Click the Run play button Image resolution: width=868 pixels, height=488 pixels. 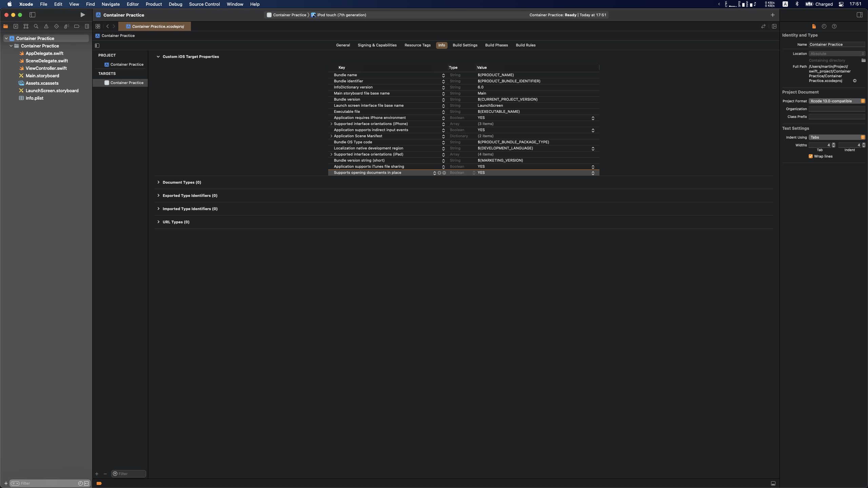[82, 15]
